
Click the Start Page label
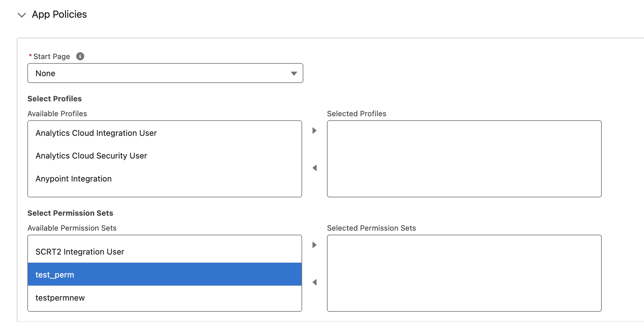[x=52, y=57]
